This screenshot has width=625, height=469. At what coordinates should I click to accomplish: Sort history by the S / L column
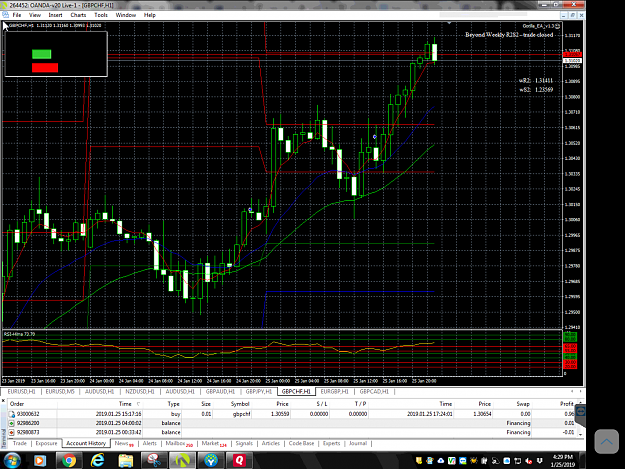point(322,404)
